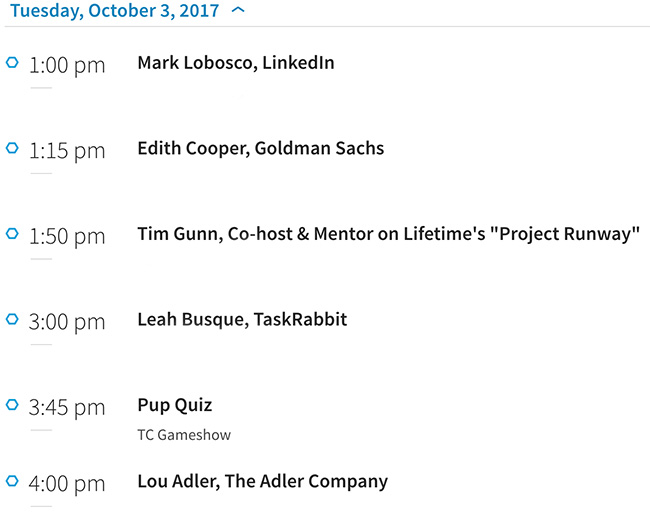Open the Mark Lobosco, LinkedIn session

[x=235, y=63]
